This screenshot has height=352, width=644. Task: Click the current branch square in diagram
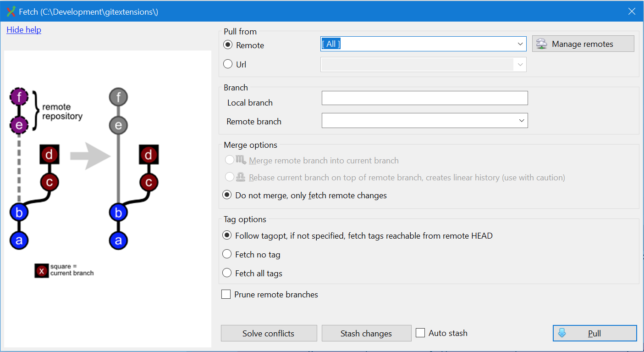click(x=41, y=271)
